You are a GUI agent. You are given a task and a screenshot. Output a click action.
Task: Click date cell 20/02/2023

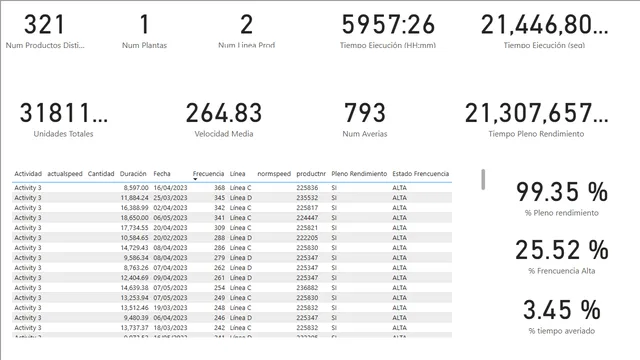coord(170,238)
